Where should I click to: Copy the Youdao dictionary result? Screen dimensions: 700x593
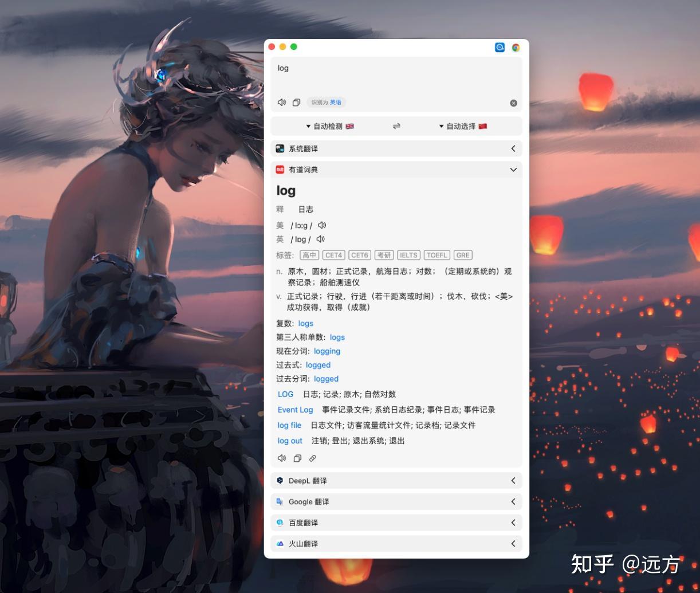pyautogui.click(x=297, y=458)
